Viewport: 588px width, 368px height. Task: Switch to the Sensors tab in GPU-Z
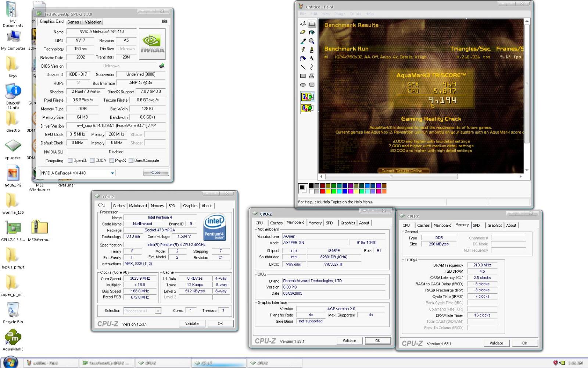tap(74, 22)
